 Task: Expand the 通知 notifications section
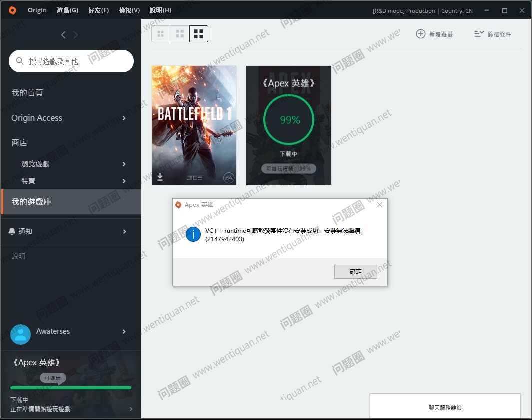[x=124, y=232]
